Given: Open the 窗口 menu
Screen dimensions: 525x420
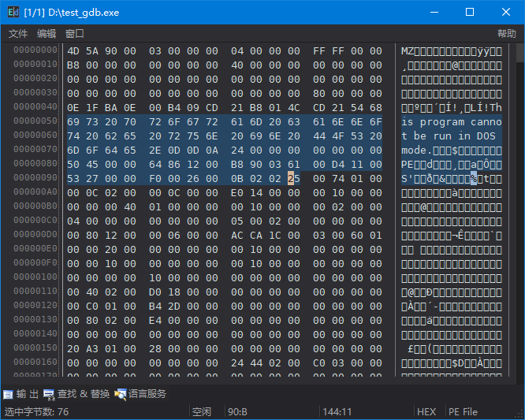Looking at the screenshot, I should (75, 33).
